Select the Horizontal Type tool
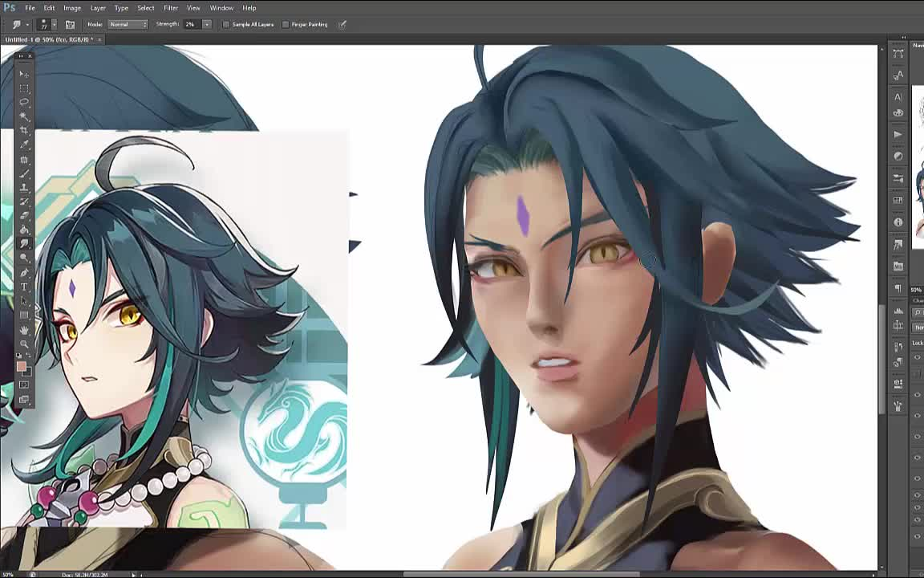The width and height of the screenshot is (924, 578). [x=24, y=287]
